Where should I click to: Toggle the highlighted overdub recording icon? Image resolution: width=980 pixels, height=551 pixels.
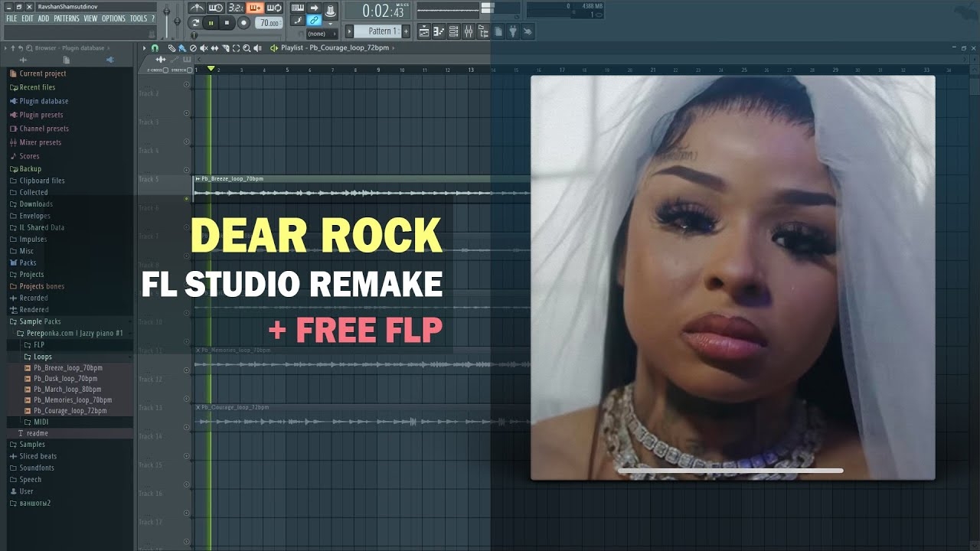(255, 8)
